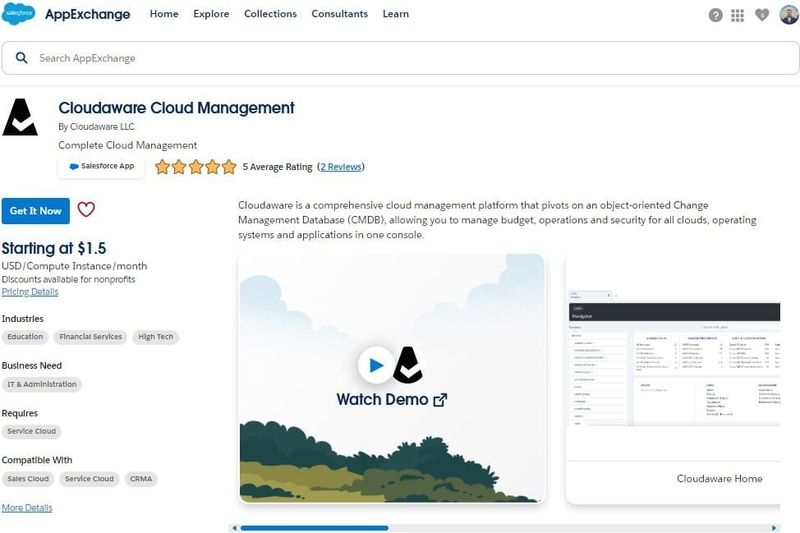This screenshot has width=800, height=533.
Task: Click the carousel horizontal scrollbar thumb
Action: coord(314,528)
